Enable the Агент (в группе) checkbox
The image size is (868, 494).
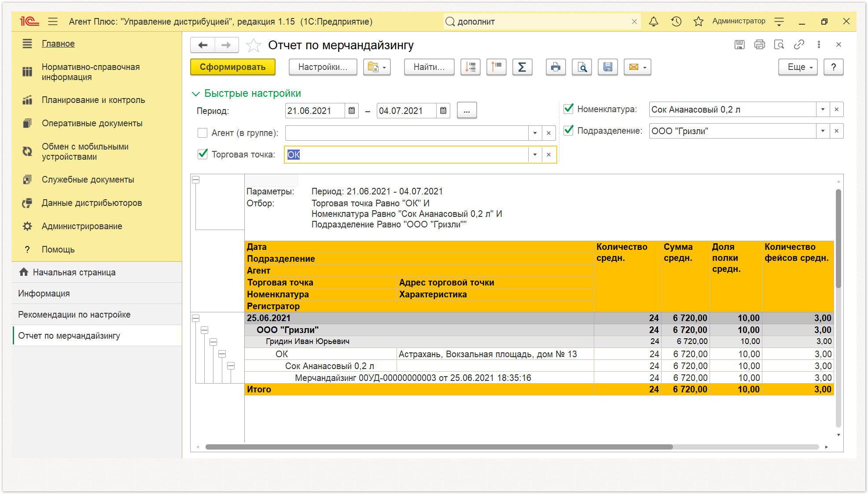pos(202,133)
